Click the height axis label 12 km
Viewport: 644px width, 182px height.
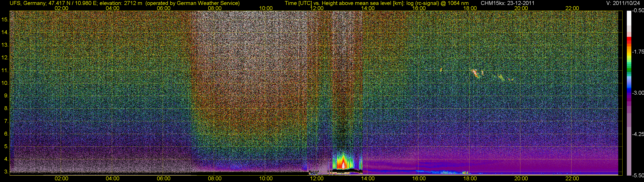[5, 58]
